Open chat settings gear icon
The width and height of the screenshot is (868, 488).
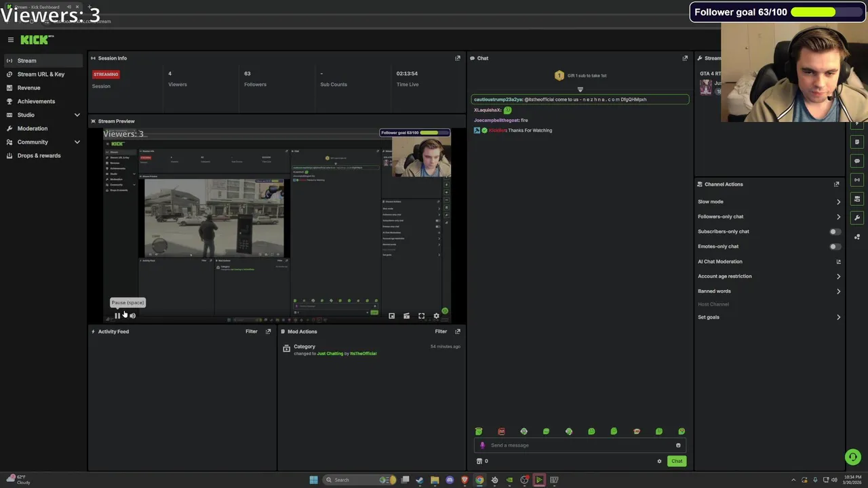click(x=659, y=462)
